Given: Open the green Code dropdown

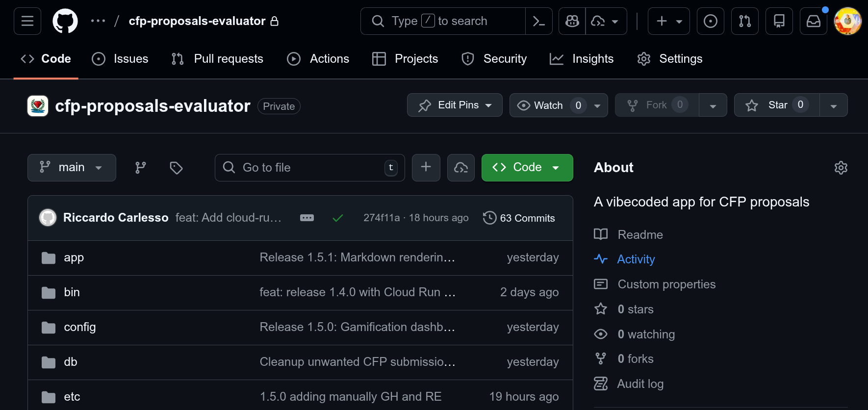Looking at the screenshot, I should [x=527, y=168].
